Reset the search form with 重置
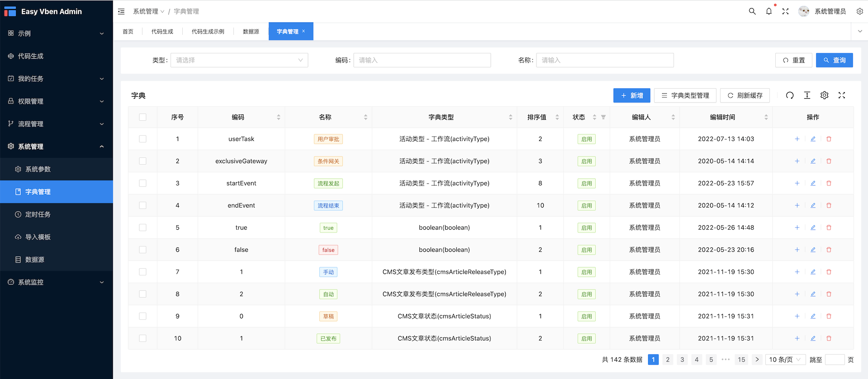The height and width of the screenshot is (379, 868). (794, 60)
